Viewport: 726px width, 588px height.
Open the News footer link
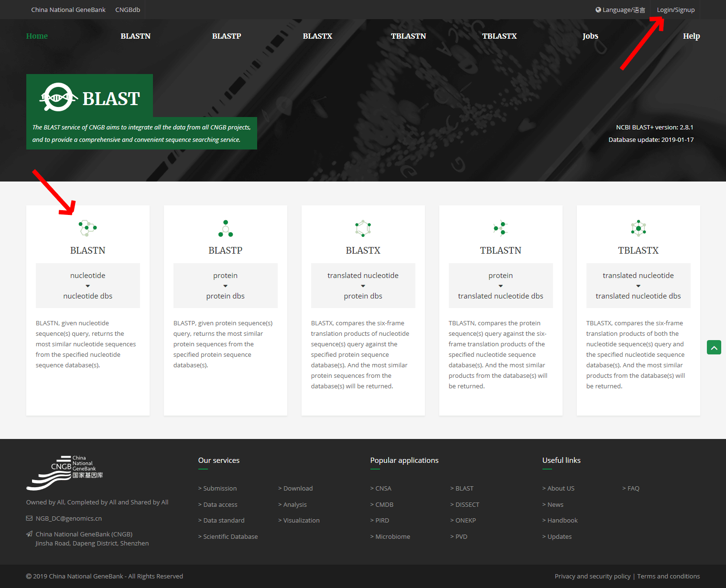[x=553, y=504]
